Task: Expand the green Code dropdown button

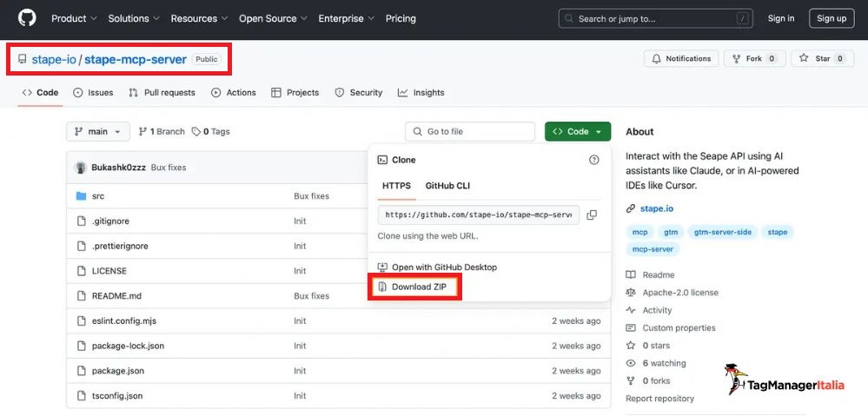Action: tap(577, 132)
